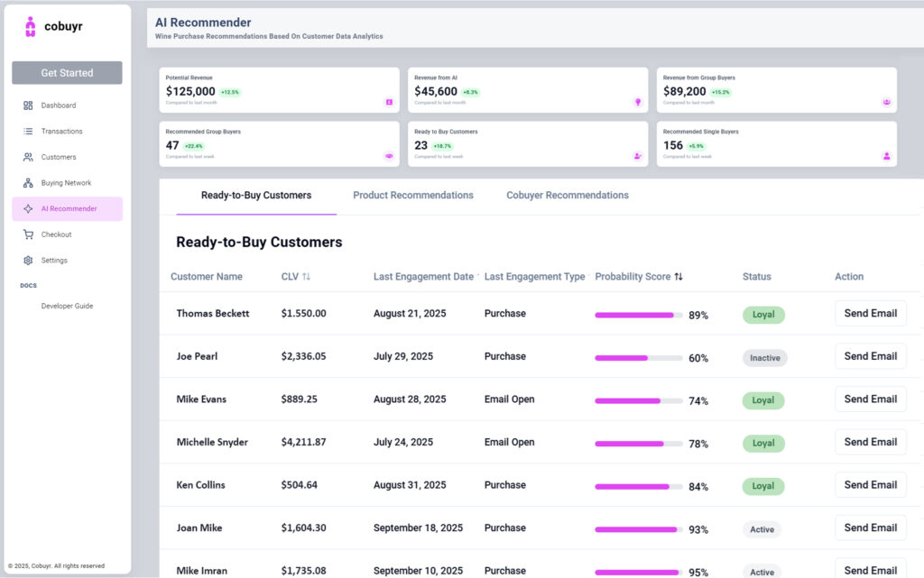Click the Checkout cart icon
The height and width of the screenshot is (578, 924).
[28, 234]
